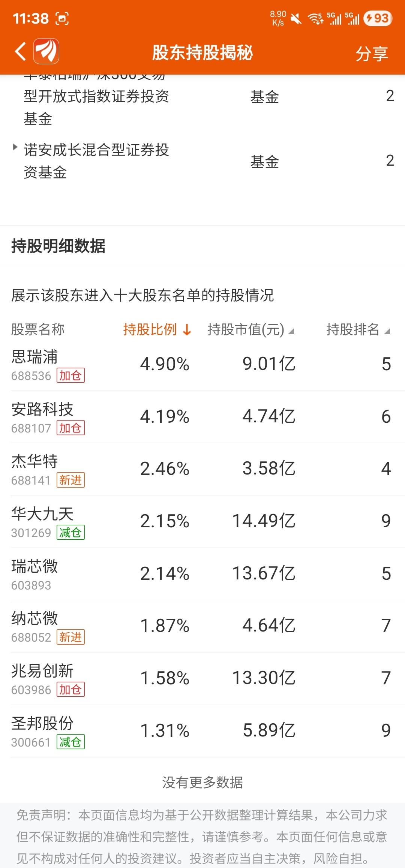Expand the 诺安成长混合型证券投资基金 row triangle
The height and width of the screenshot is (868, 405).
[15, 147]
